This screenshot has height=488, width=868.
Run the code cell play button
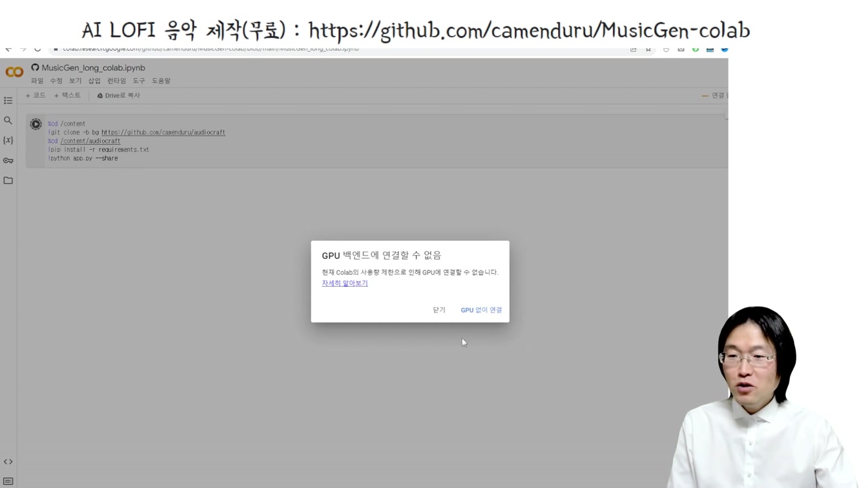click(36, 124)
